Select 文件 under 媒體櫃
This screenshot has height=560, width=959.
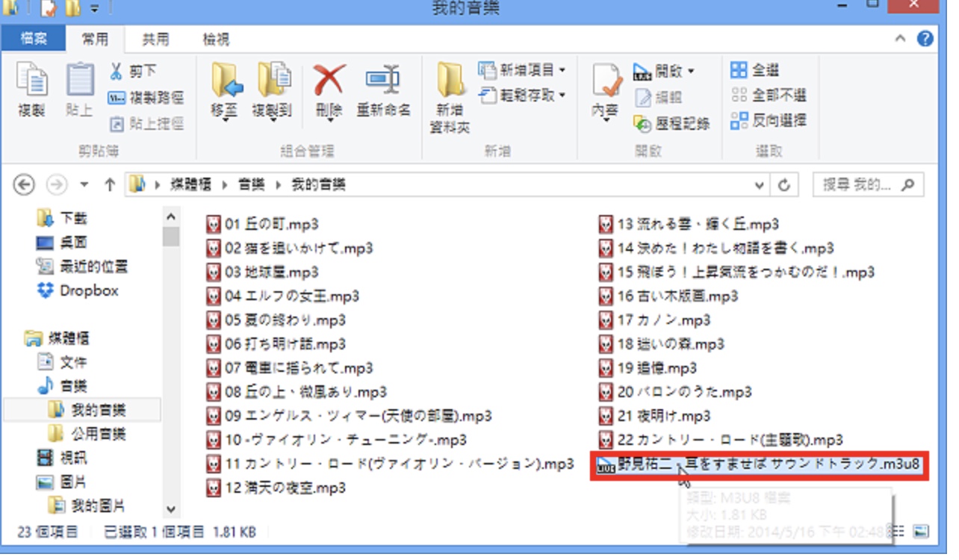click(x=62, y=362)
